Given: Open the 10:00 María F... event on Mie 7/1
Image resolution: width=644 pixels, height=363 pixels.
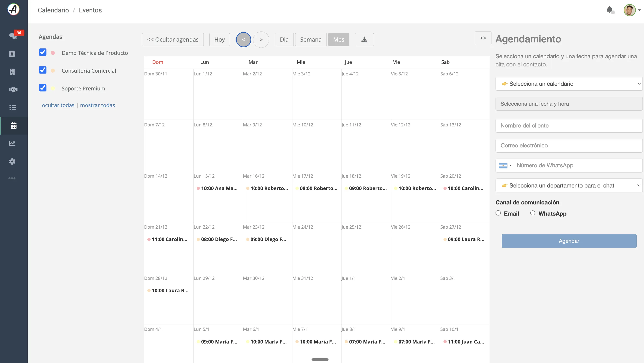Looking at the screenshot, I should 316,342.
